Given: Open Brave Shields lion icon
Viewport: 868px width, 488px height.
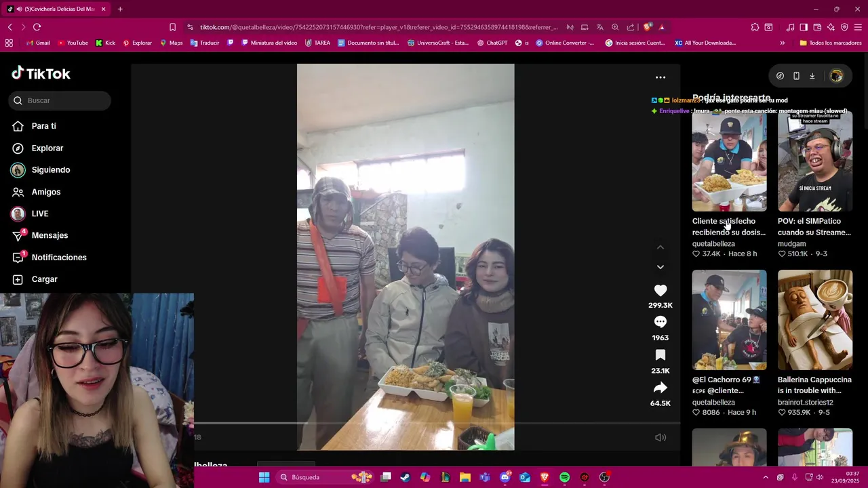Looking at the screenshot, I should (x=648, y=27).
